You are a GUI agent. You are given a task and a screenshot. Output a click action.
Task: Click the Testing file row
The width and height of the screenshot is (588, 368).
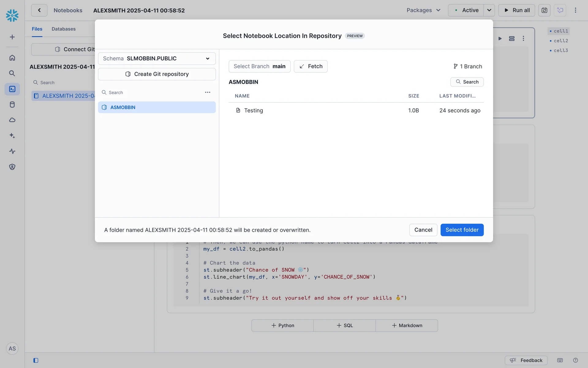[x=254, y=110]
